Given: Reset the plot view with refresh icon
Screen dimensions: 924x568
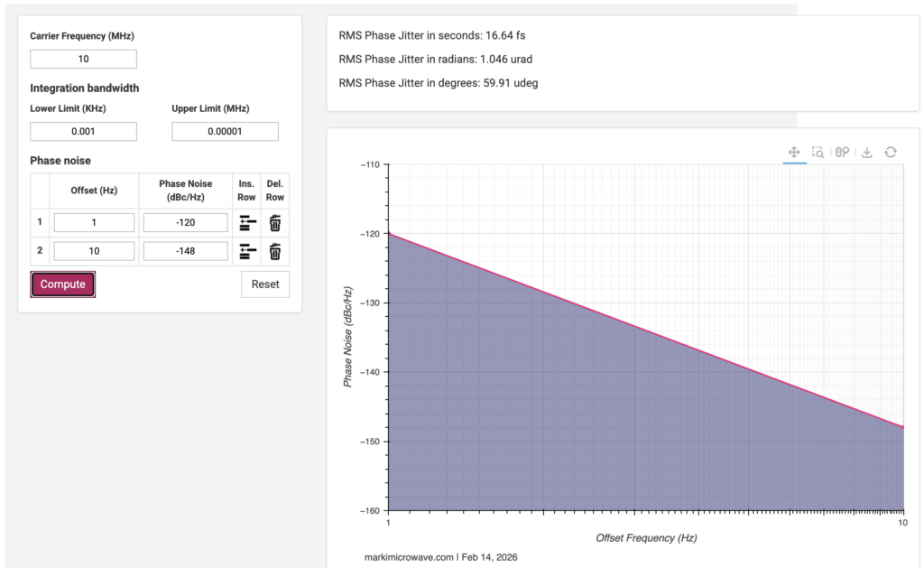Looking at the screenshot, I should (891, 153).
